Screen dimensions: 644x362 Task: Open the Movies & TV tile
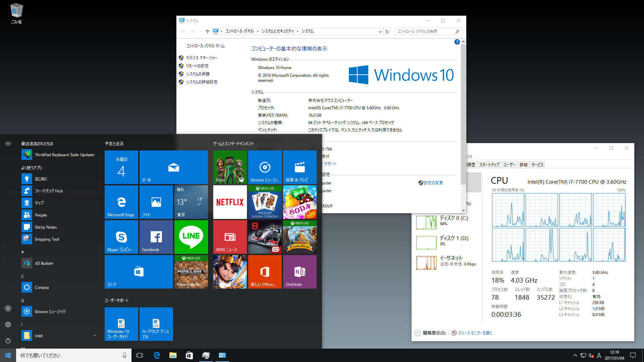(300, 167)
